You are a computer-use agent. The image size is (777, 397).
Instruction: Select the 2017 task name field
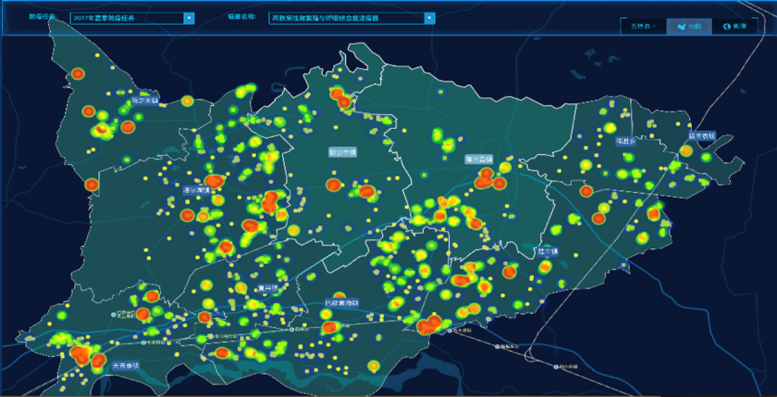(x=127, y=18)
